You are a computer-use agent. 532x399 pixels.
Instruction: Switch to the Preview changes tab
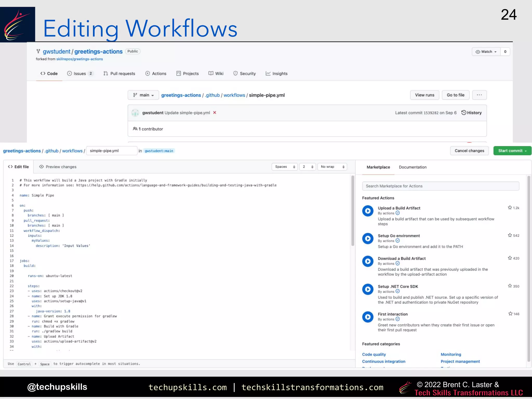click(x=58, y=167)
